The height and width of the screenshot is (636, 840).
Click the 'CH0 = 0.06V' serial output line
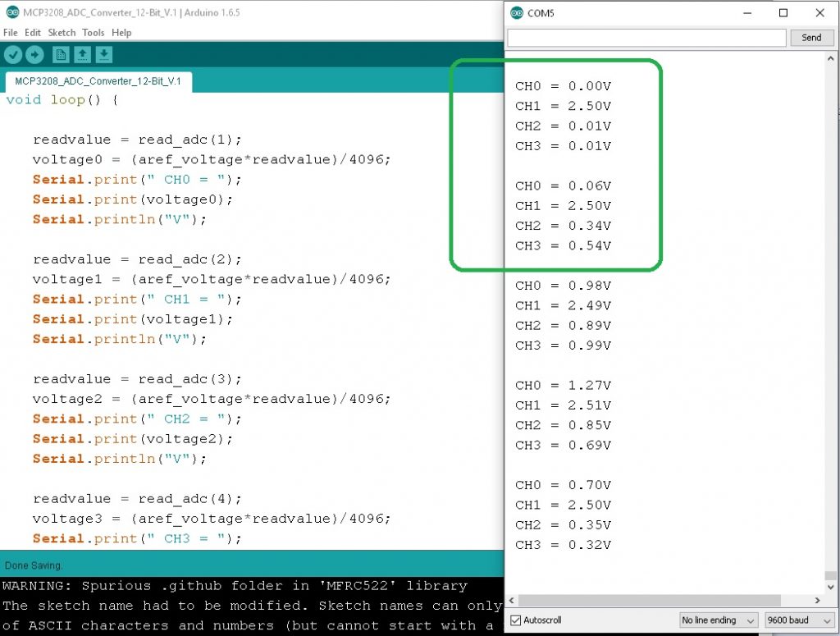click(x=563, y=186)
